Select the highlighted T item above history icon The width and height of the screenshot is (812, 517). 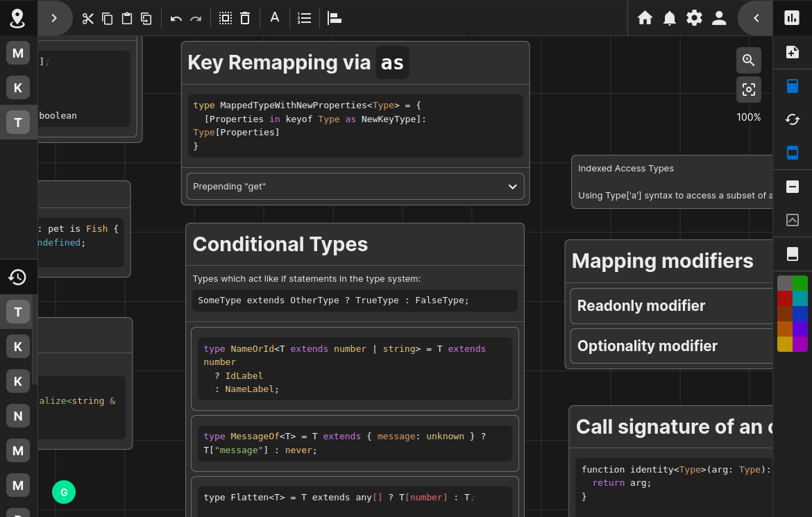click(17, 122)
